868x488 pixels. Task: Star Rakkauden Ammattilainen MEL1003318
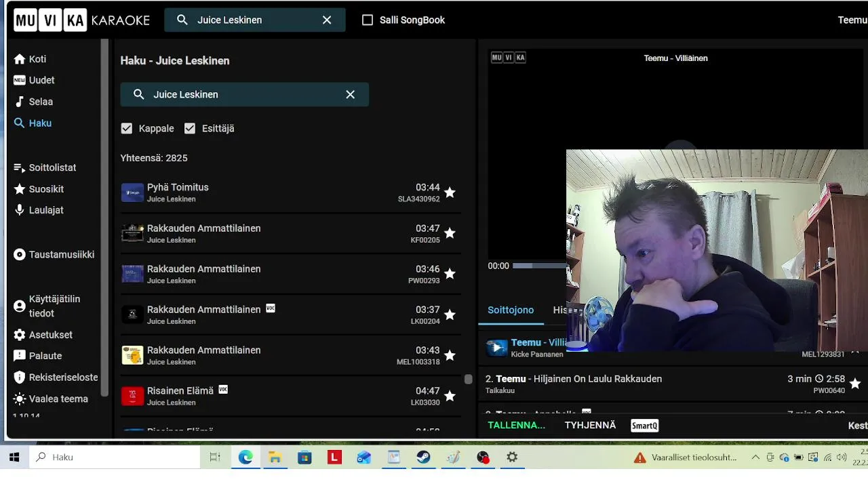tap(450, 355)
